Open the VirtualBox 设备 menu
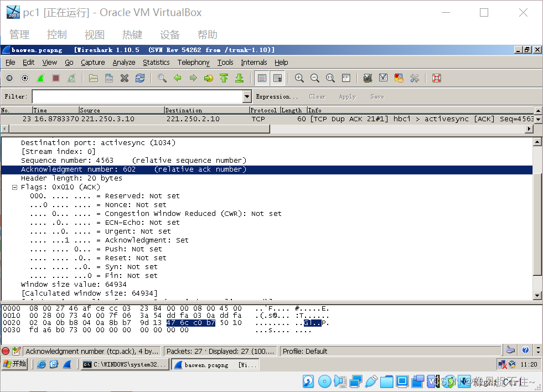 [170, 35]
